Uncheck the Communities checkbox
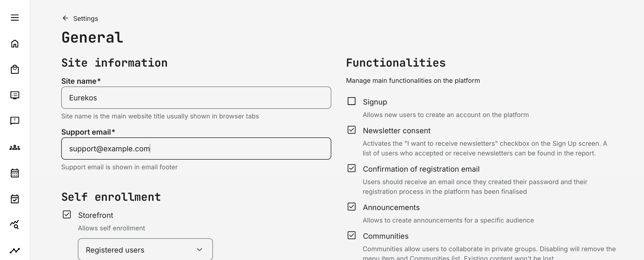Viewport: 644px width, 260px height. pos(352,235)
